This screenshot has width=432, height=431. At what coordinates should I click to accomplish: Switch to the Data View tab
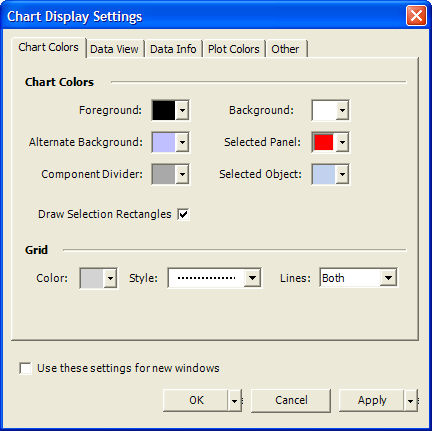114,49
